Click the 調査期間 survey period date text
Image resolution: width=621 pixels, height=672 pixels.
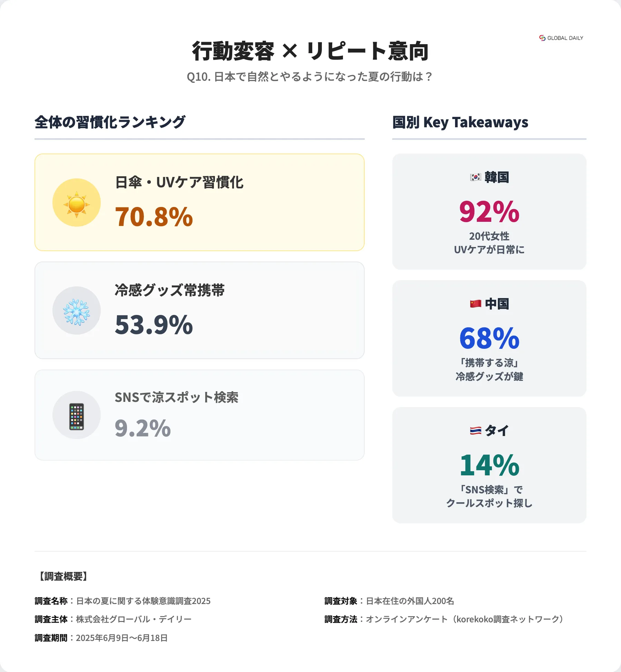tap(121, 638)
